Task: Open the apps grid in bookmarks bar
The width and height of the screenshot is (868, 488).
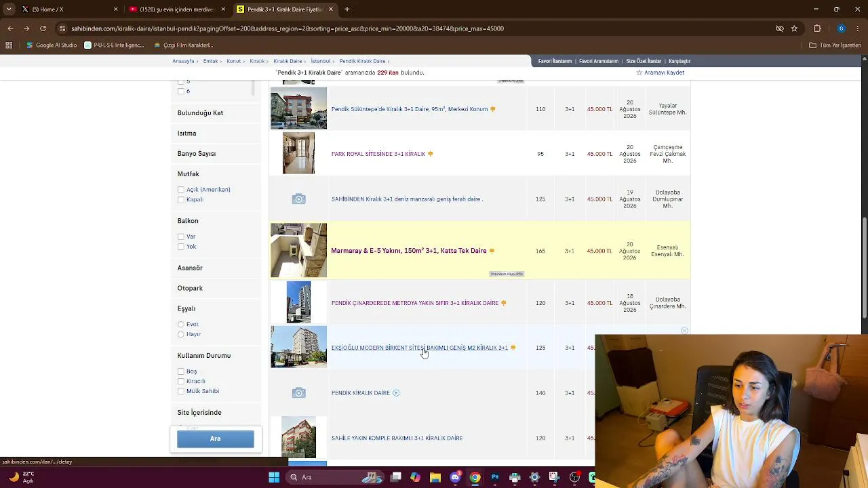Action: click(9, 45)
